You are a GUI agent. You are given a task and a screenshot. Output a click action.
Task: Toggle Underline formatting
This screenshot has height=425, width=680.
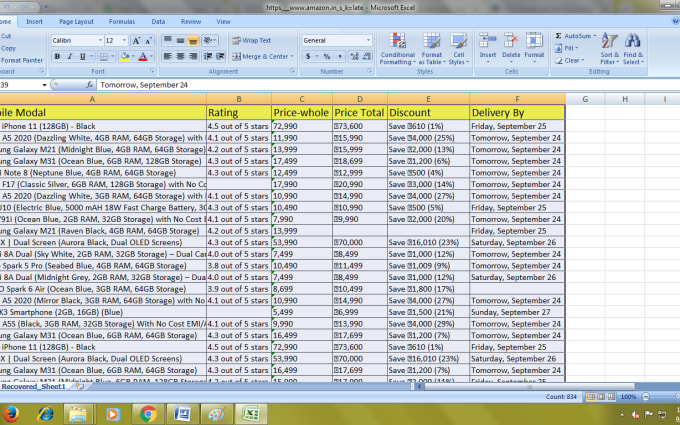pyautogui.click(x=82, y=56)
